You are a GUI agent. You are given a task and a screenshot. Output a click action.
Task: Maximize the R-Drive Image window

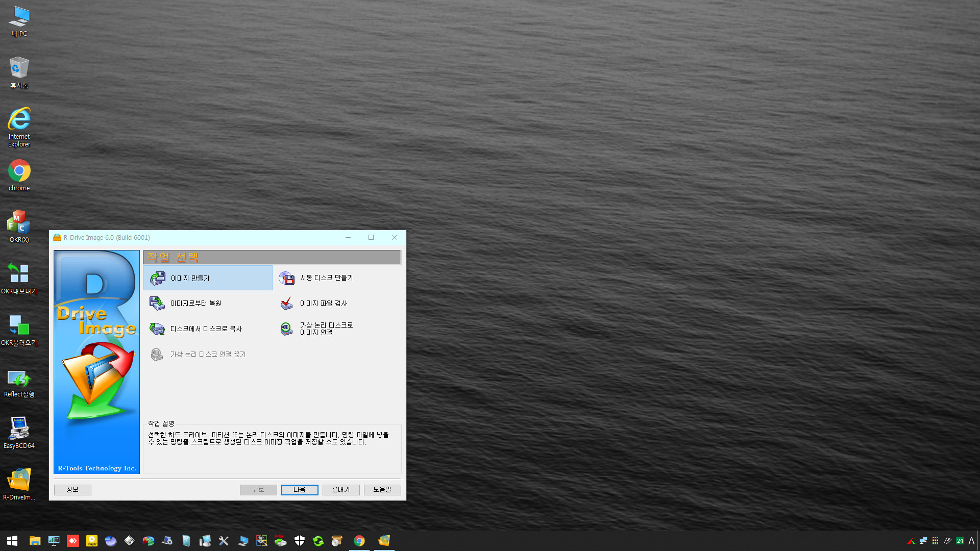point(371,238)
